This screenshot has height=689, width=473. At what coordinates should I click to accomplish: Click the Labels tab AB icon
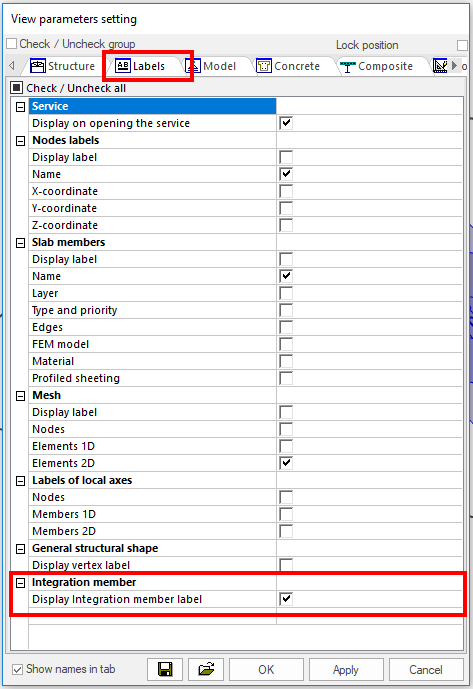[123, 66]
